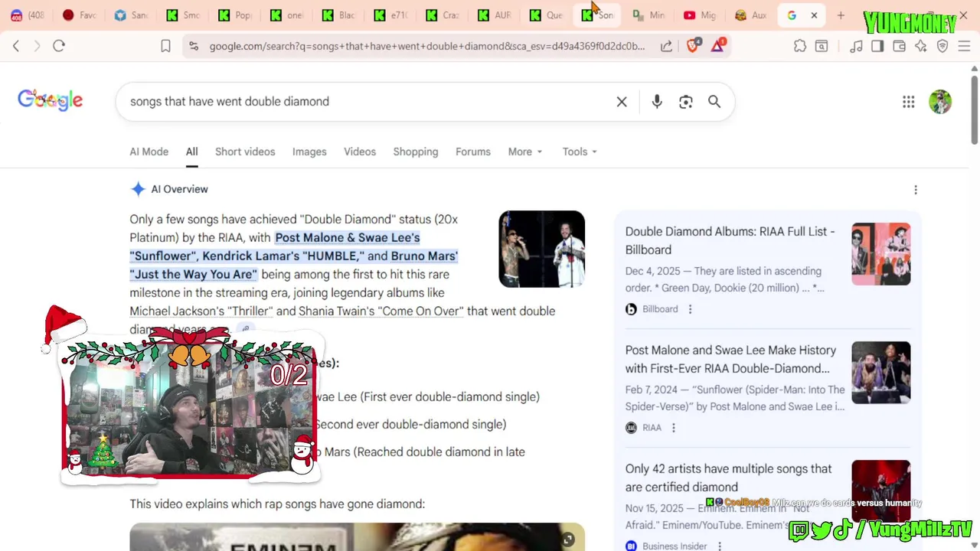Open the new tab plus button
Viewport: 980px width, 551px height.
click(x=841, y=15)
